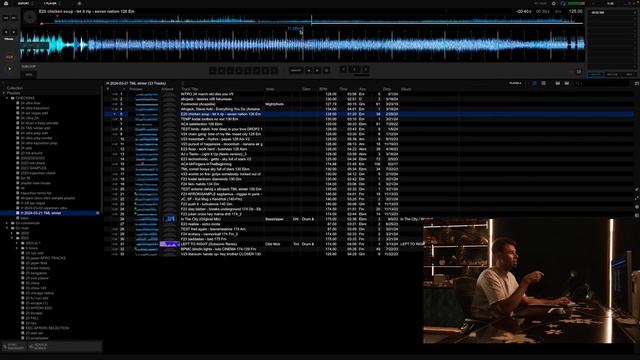Sort by the Track Title column header
The image size is (640, 360).
[190, 89]
